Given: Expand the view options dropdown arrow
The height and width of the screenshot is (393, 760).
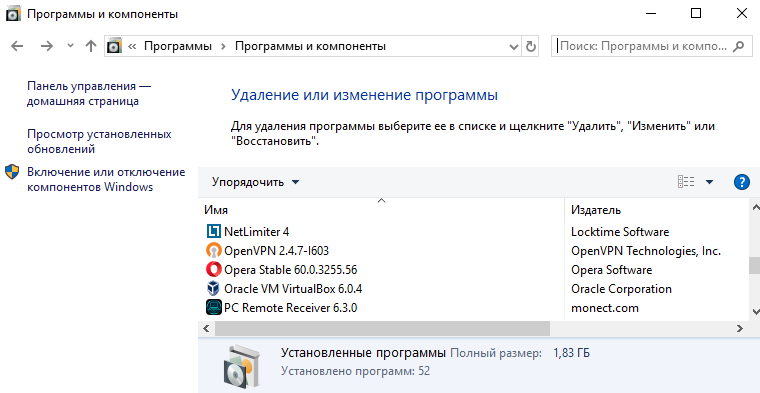Looking at the screenshot, I should point(709,182).
